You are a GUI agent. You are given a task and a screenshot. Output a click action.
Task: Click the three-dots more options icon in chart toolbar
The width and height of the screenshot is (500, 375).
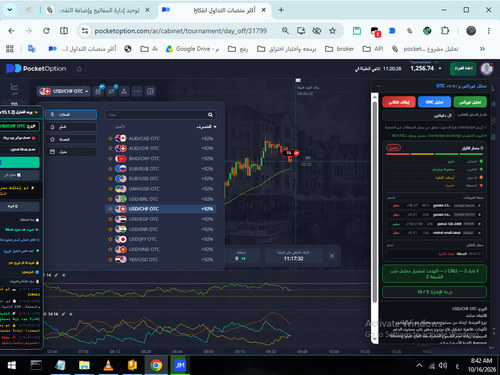click(137, 91)
